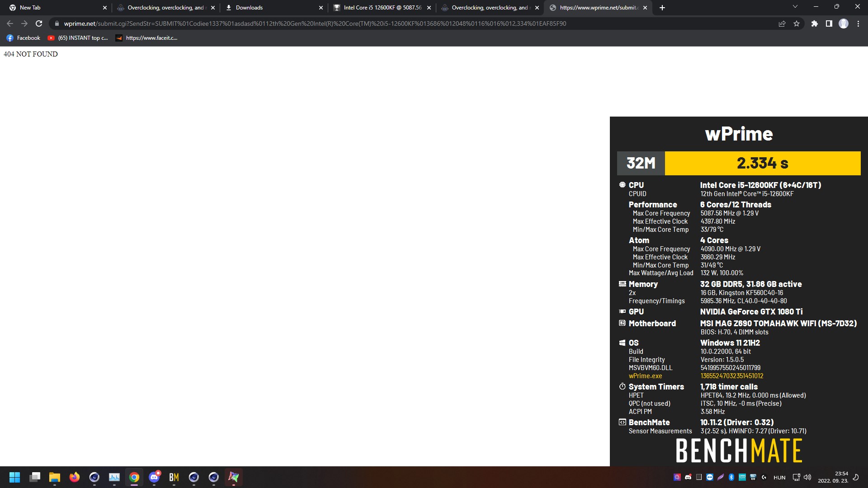Click the Chrome taskbar icon
The image size is (868, 488).
pyautogui.click(x=134, y=477)
